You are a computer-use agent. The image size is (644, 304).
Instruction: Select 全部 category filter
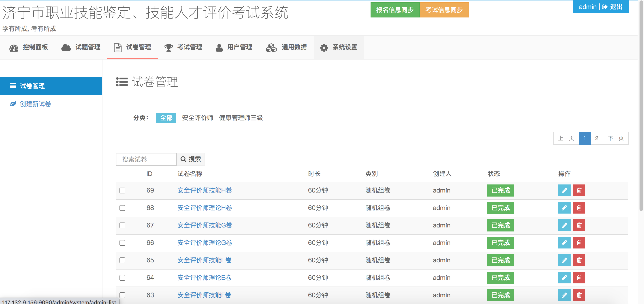click(166, 118)
